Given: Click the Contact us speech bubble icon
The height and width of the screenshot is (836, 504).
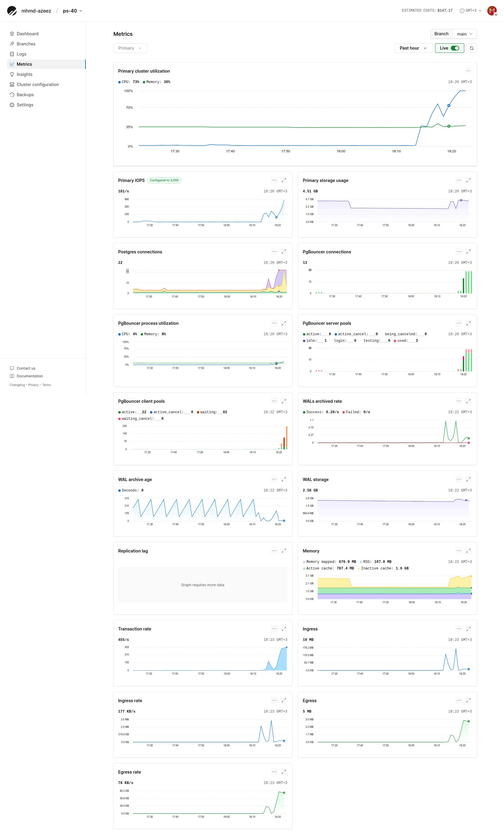Looking at the screenshot, I should click(12, 368).
